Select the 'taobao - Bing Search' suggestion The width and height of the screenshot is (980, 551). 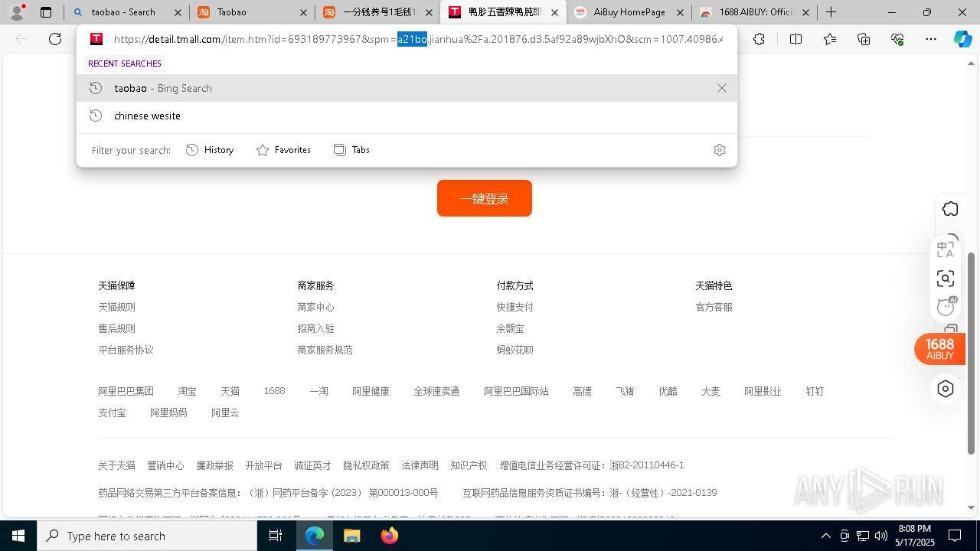coord(407,88)
